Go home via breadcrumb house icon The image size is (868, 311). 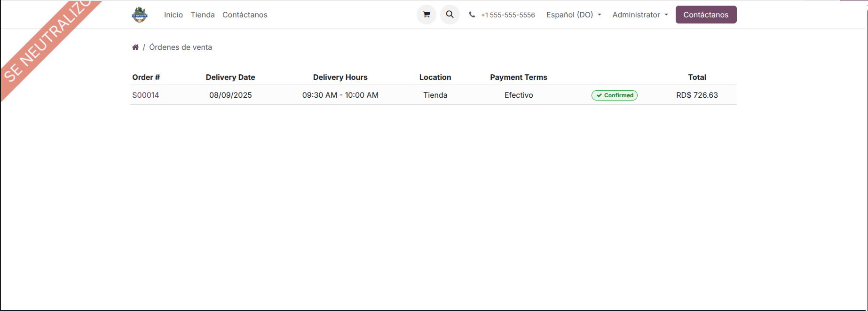tap(135, 47)
